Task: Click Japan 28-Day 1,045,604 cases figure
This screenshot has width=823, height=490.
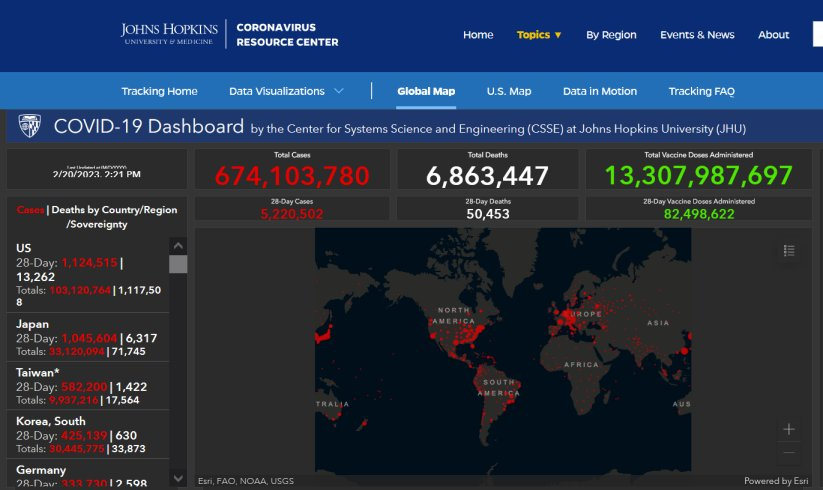Action: (x=89, y=338)
